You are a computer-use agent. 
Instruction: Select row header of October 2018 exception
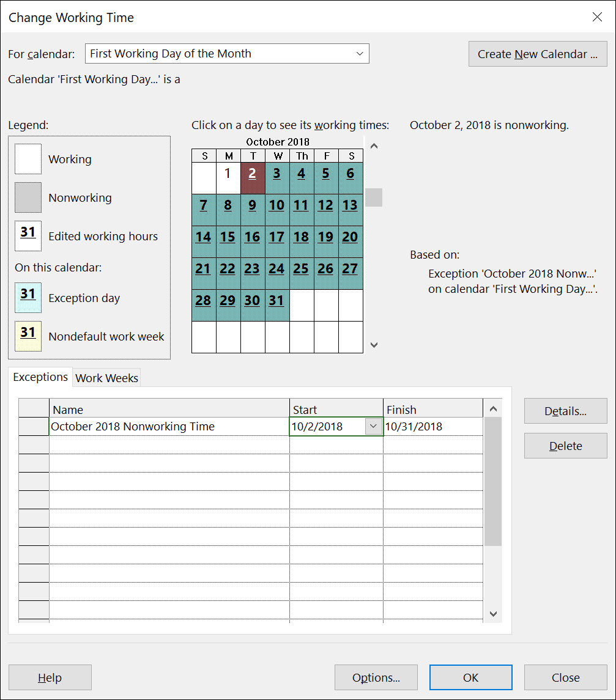pyautogui.click(x=34, y=426)
